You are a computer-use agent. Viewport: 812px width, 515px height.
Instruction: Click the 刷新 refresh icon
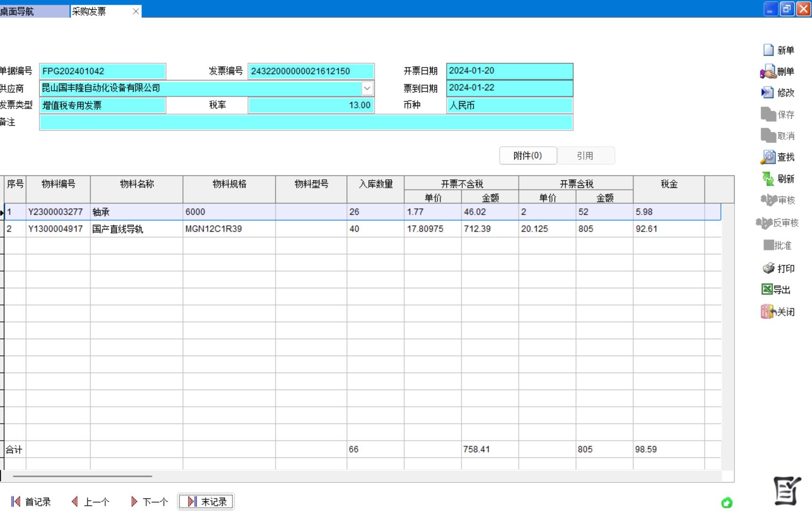coord(768,179)
